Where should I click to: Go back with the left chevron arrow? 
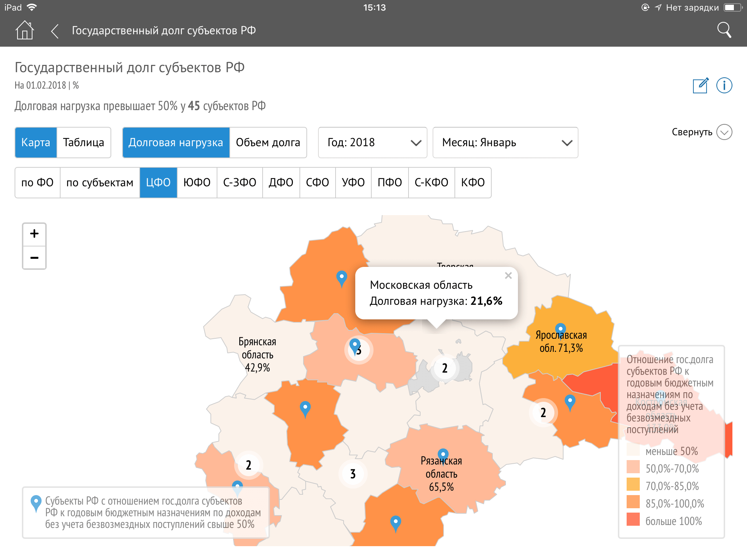[x=55, y=31]
